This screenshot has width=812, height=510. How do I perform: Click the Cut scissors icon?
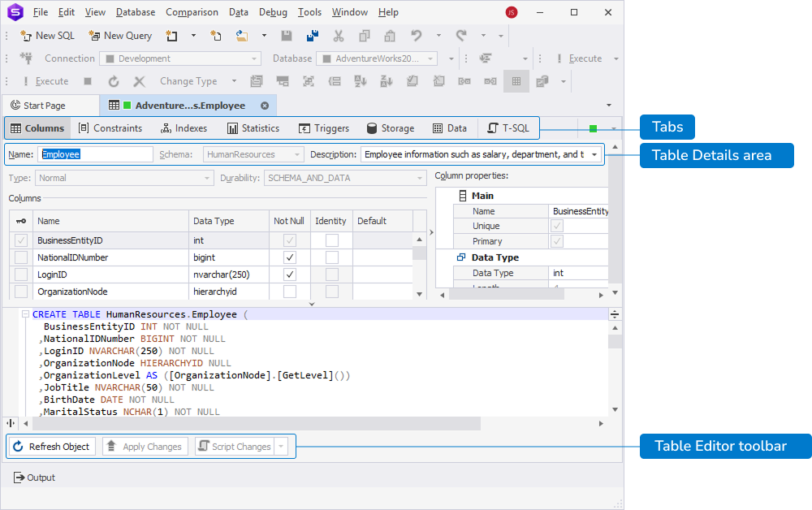[339, 36]
